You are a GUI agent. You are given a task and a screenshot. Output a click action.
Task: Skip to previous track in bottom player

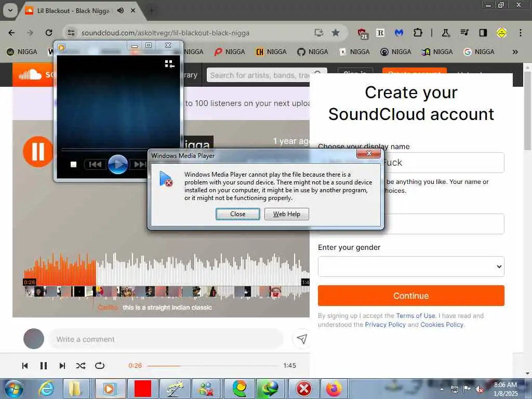pyautogui.click(x=25, y=365)
